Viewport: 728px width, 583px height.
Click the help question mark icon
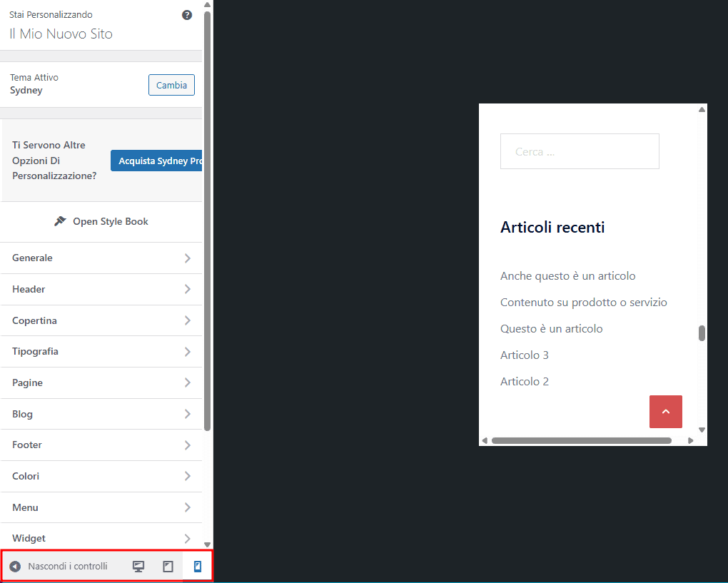point(186,14)
